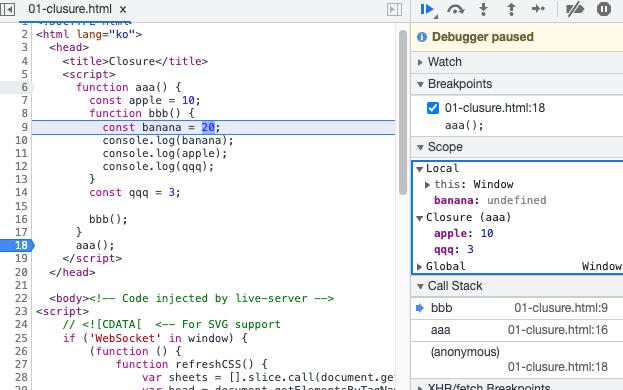Step over next function call
This screenshot has width=623, height=390.
point(455,9)
